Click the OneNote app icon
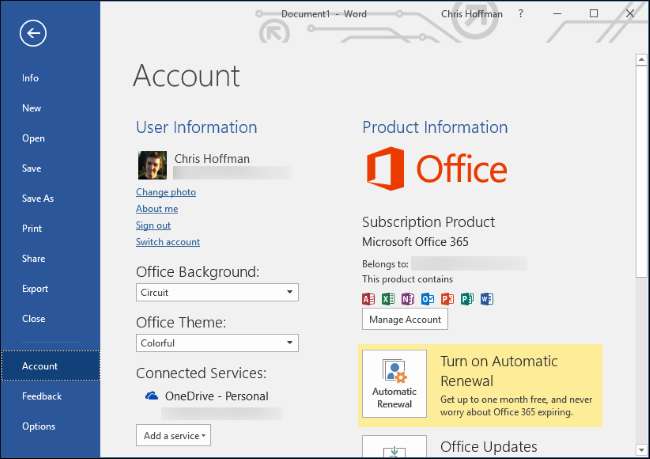Image resolution: width=650 pixels, height=459 pixels. [408, 299]
